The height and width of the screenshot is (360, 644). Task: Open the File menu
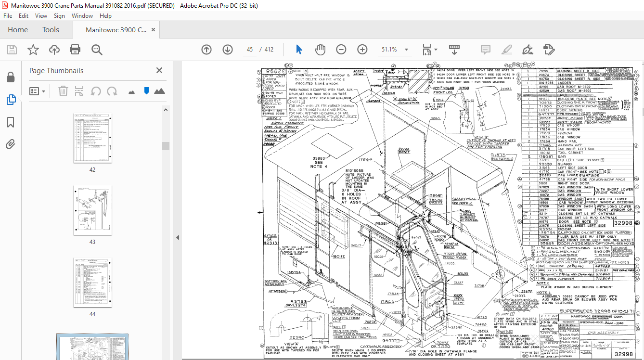click(x=8, y=15)
